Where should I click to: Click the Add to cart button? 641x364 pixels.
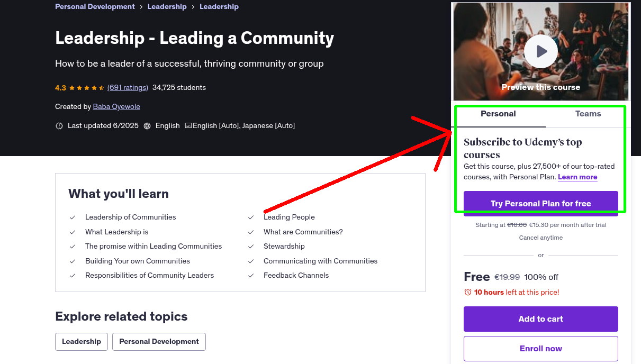541,319
